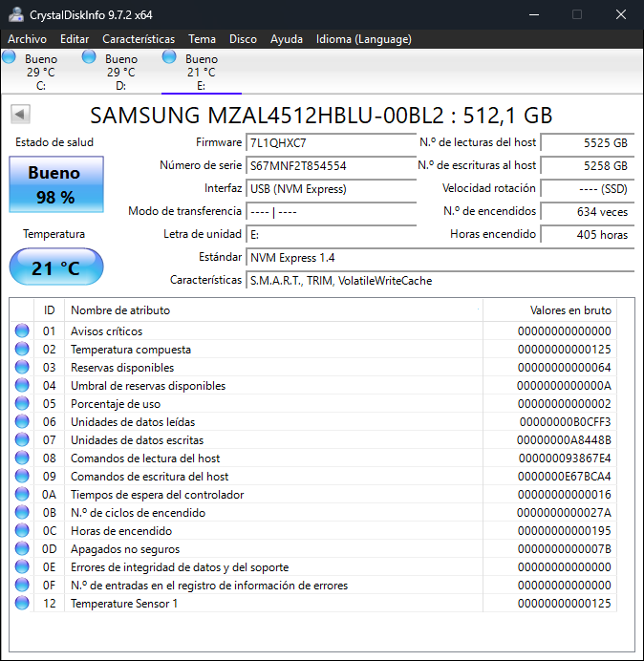Click the status orb for Horas de encendido
644x661 pixels.
[x=22, y=530]
